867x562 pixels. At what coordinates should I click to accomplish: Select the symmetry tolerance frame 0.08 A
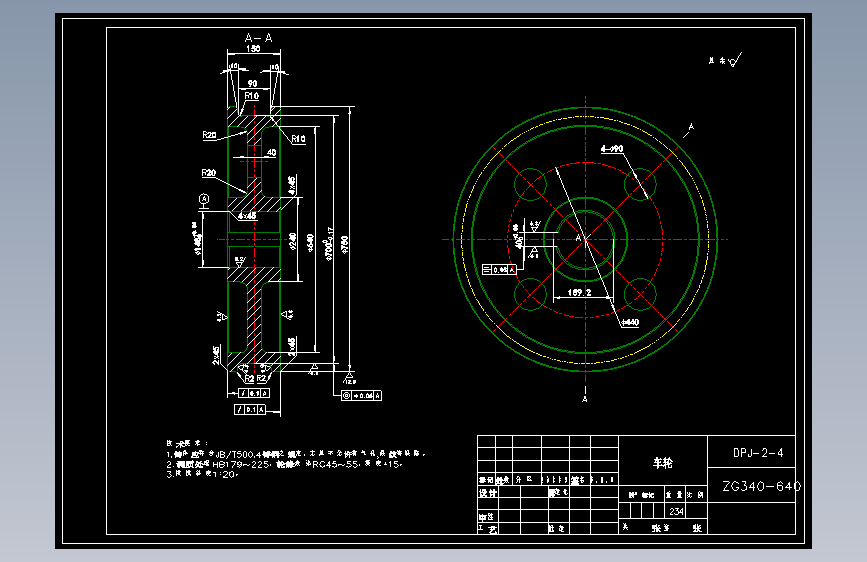coord(499,269)
